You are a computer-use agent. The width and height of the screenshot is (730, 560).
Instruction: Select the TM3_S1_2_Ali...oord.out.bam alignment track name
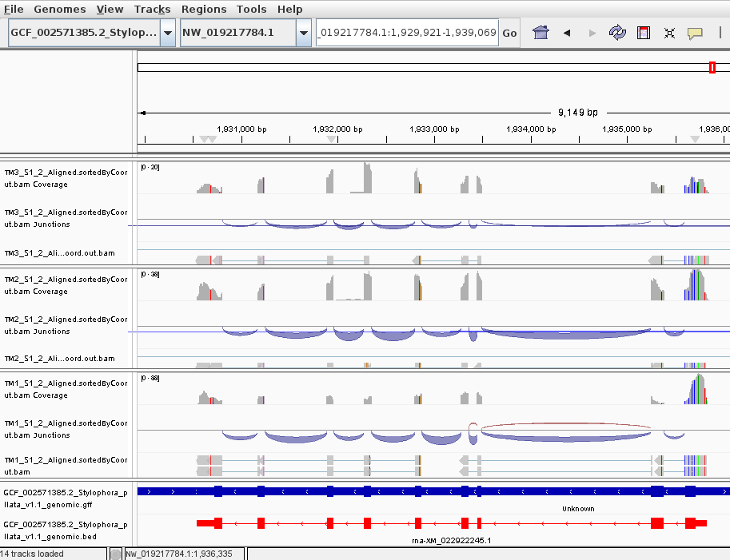coord(60,253)
